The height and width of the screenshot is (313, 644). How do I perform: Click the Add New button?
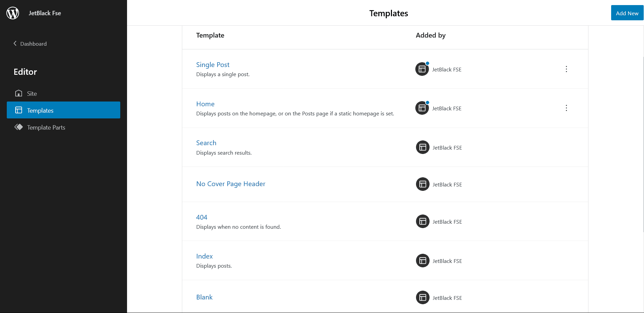pos(627,13)
